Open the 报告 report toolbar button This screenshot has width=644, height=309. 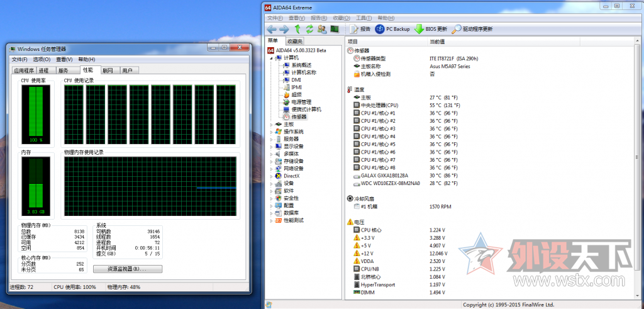pos(360,29)
